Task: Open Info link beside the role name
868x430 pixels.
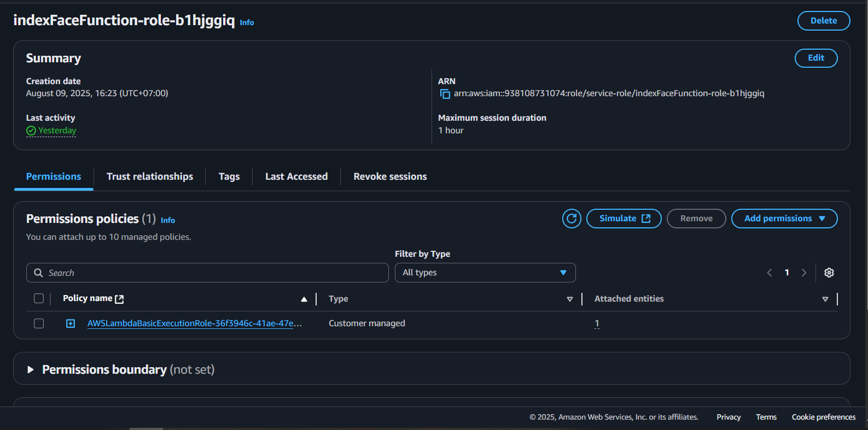Action: pos(247,22)
